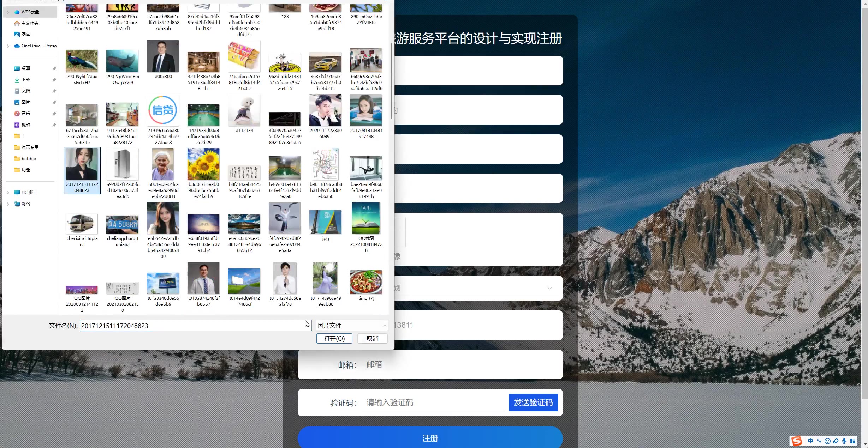Toggle the punctuation mode indicator in IME bar
Viewport: 868px width, 448px height.
pyautogui.click(x=819, y=441)
